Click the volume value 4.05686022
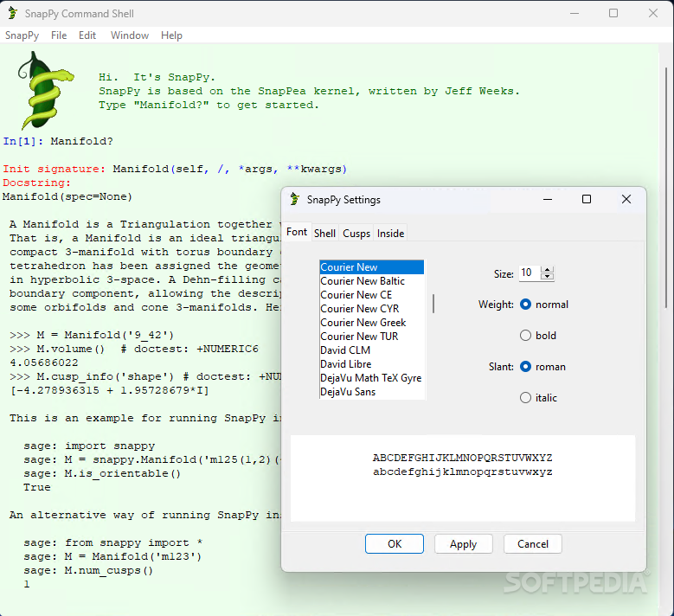The height and width of the screenshot is (616, 674). (44, 363)
